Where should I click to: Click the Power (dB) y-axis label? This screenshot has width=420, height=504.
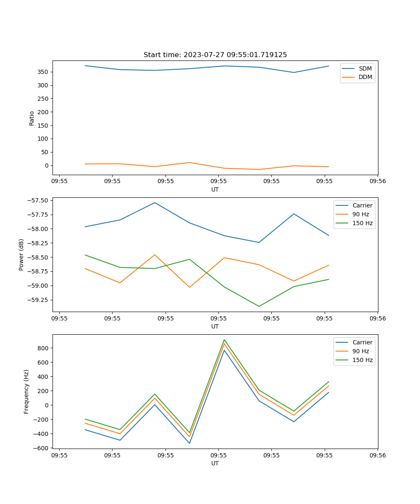pos(21,255)
